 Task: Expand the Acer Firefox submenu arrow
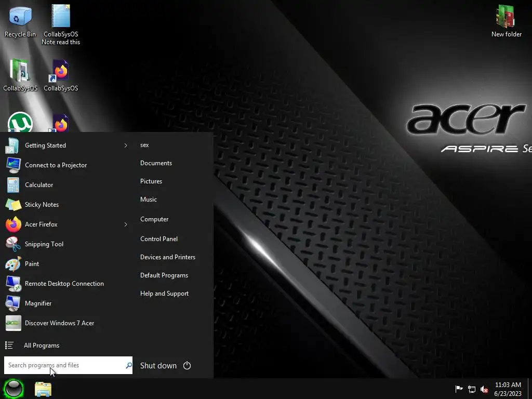click(126, 224)
